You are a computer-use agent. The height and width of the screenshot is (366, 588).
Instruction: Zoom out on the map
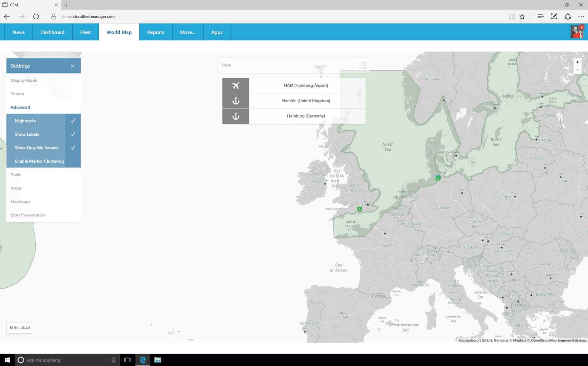coord(577,70)
